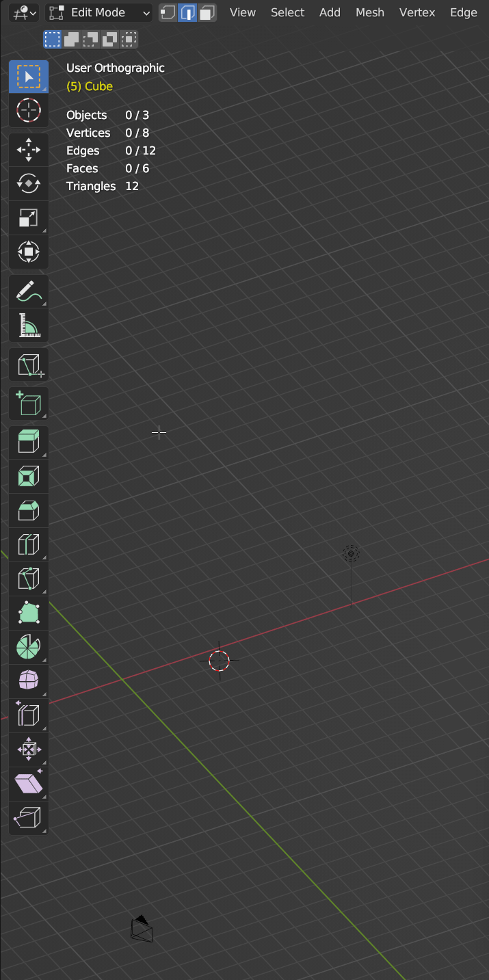Choose the Inset Faces tool
489x980 pixels.
(29, 476)
